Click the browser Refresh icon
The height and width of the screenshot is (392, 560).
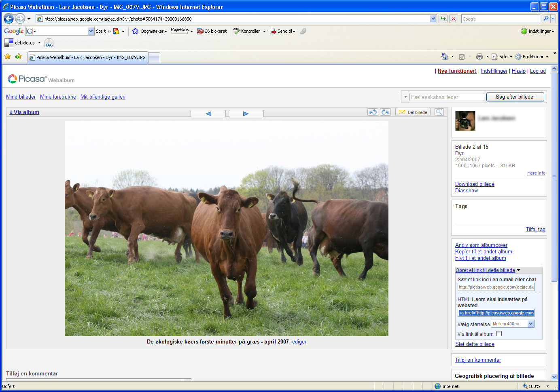(x=443, y=19)
